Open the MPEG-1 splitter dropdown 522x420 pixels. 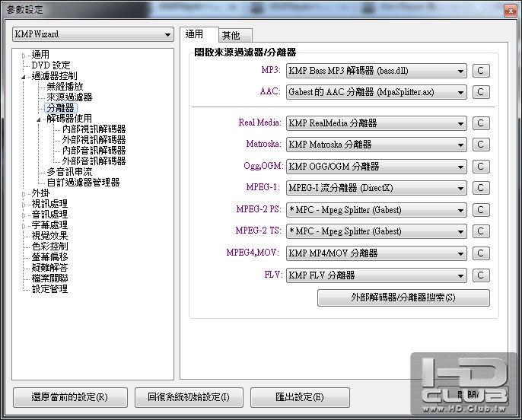pyautogui.click(x=376, y=188)
